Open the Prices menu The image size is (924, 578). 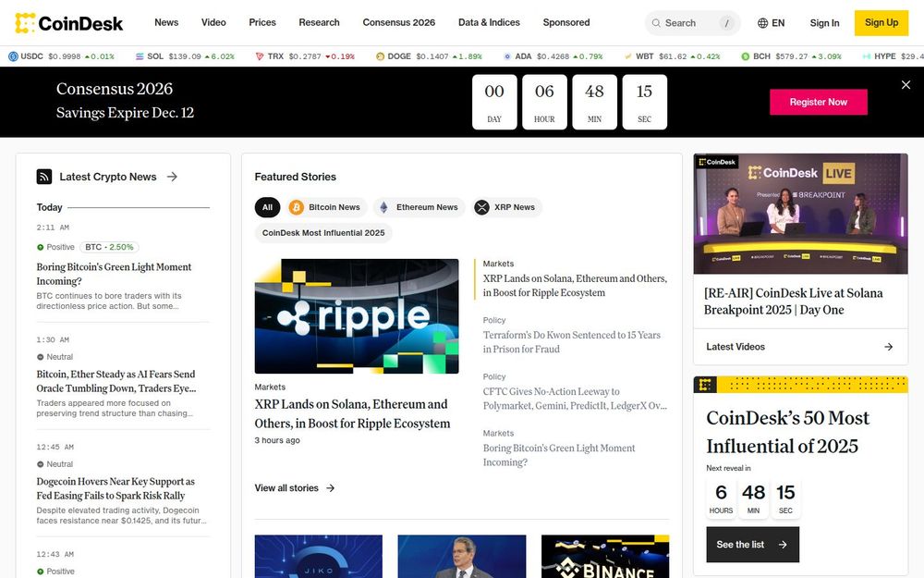pos(262,22)
